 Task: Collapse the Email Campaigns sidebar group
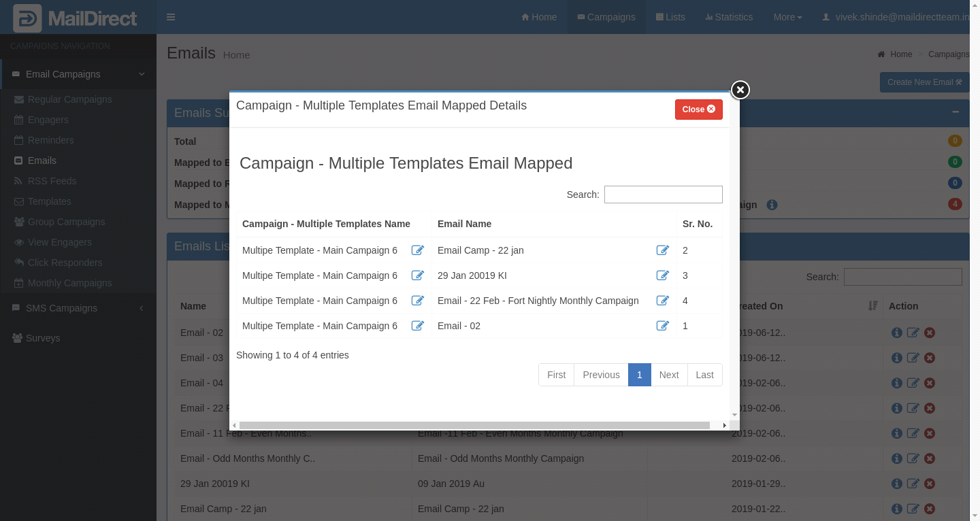(x=78, y=74)
